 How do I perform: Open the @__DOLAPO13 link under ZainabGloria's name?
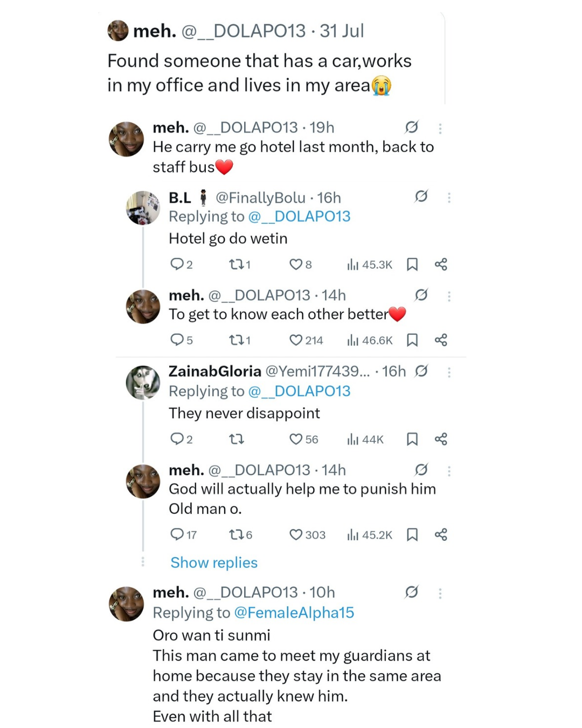299,391
